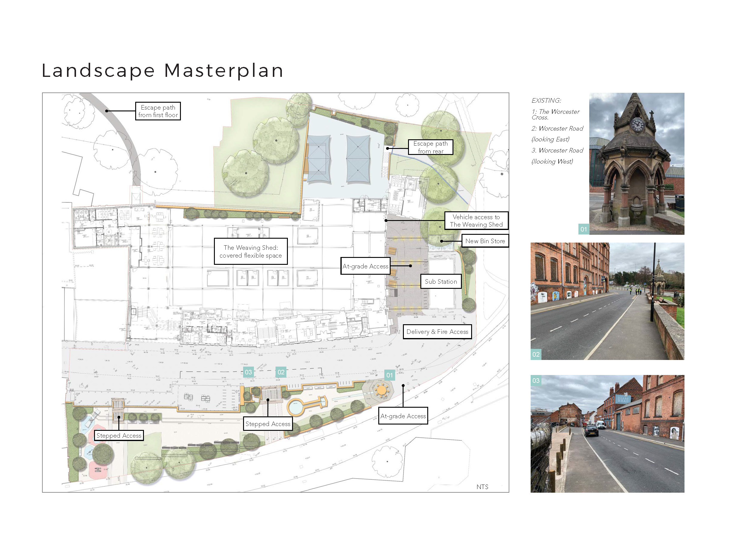Select the 'At-grade Access' label below plan marker 01
Image resolution: width=756 pixels, height=541 pixels.
(403, 416)
